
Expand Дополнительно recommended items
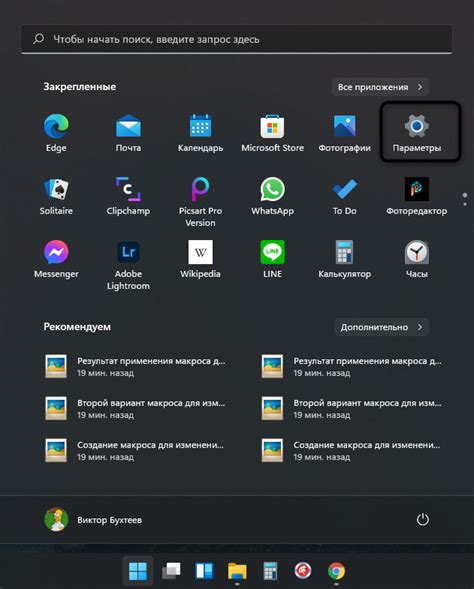(x=382, y=327)
